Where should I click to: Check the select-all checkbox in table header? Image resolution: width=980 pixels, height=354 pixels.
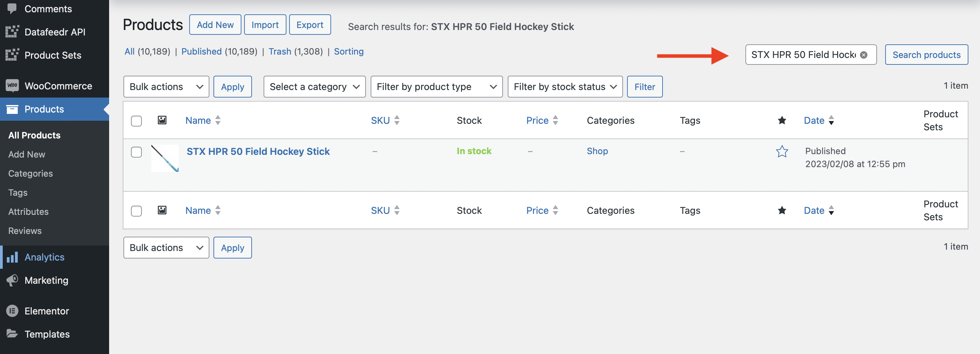pyautogui.click(x=136, y=121)
